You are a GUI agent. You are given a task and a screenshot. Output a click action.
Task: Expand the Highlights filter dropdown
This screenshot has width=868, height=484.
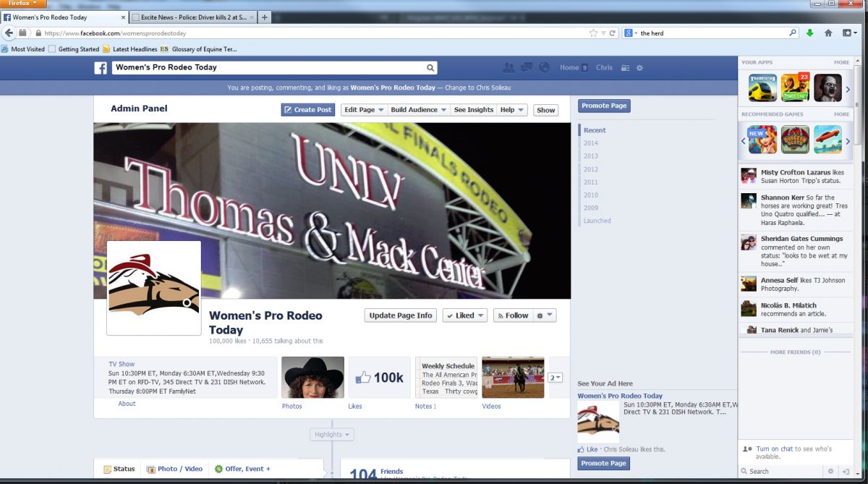[332, 435]
